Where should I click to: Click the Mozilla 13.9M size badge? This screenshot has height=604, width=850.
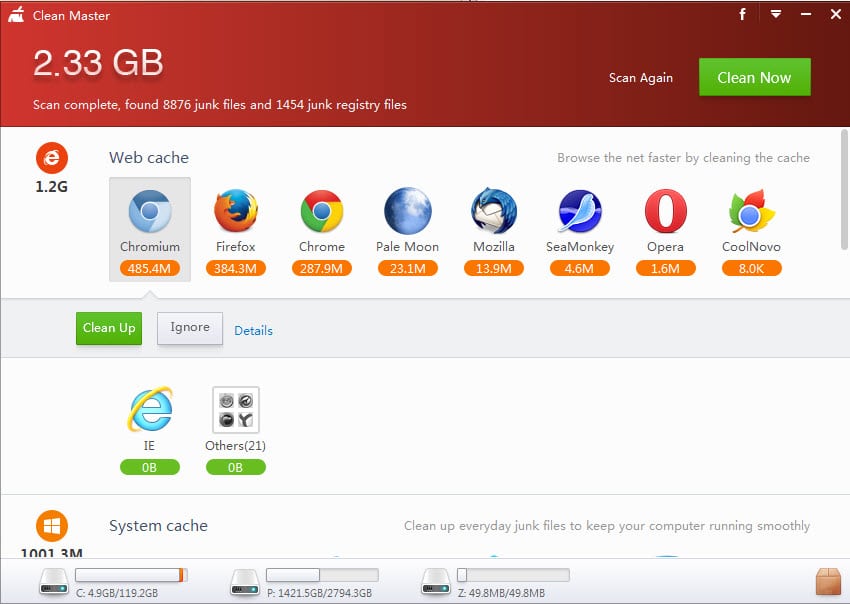493,268
